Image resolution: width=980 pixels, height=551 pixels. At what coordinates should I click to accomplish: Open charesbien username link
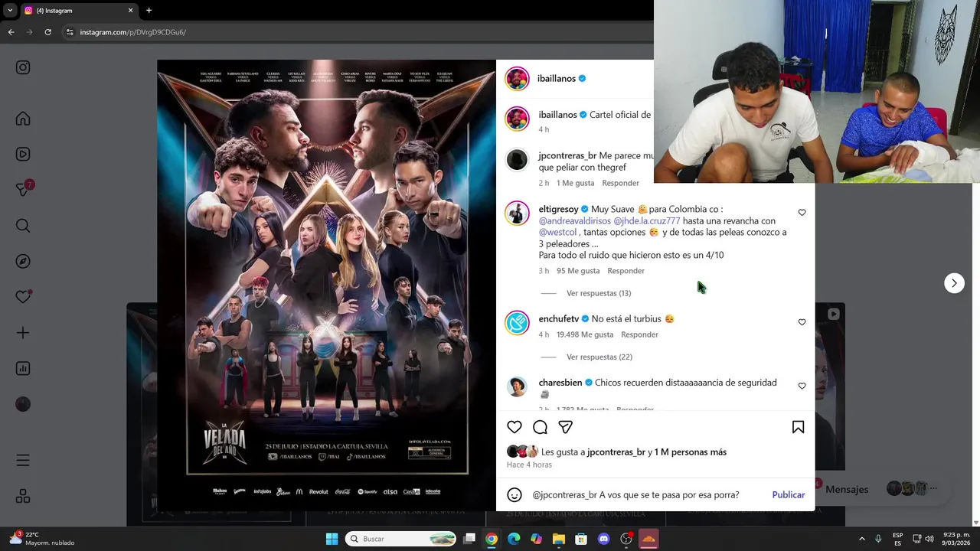[x=560, y=383]
